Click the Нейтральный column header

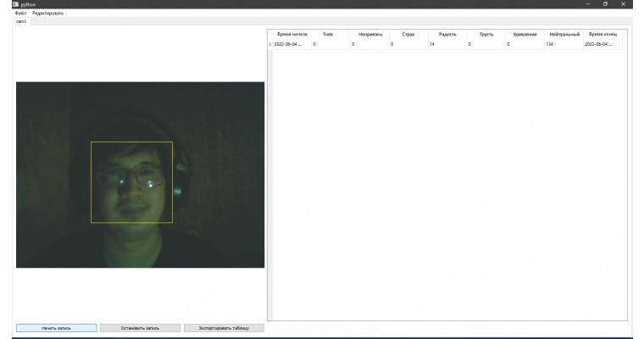tap(563, 34)
